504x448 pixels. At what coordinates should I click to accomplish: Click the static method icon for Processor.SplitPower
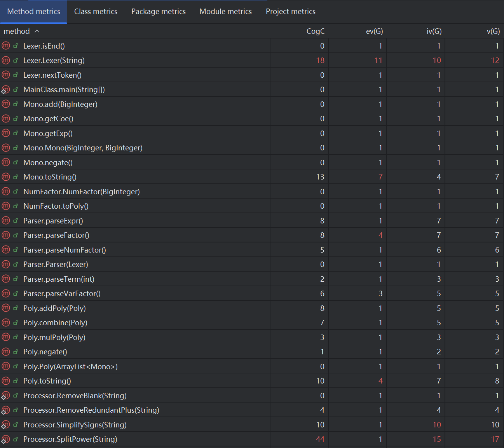coord(5,439)
